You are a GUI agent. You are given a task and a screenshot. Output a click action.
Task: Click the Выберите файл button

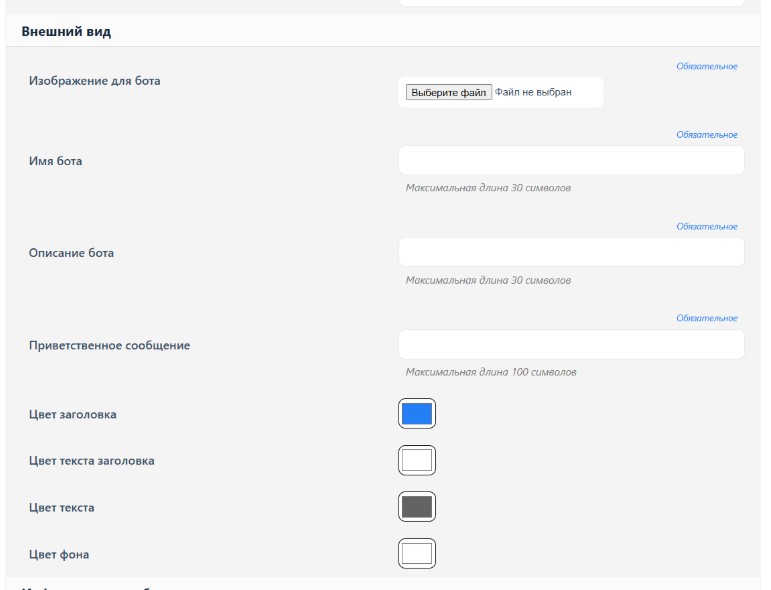tap(448, 92)
